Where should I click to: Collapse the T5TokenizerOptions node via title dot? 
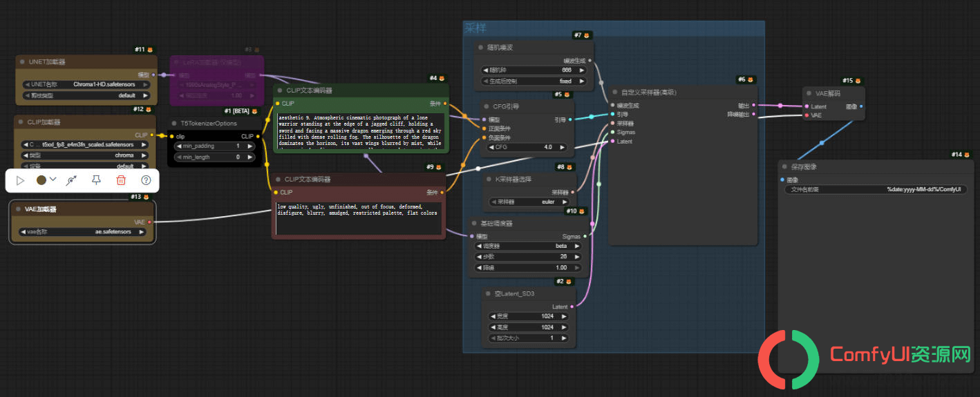pos(174,124)
